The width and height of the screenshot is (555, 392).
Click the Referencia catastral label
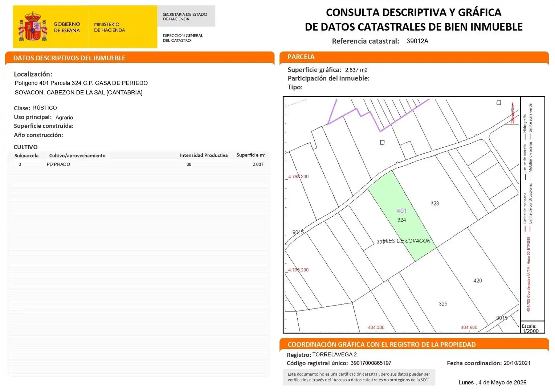(366, 41)
